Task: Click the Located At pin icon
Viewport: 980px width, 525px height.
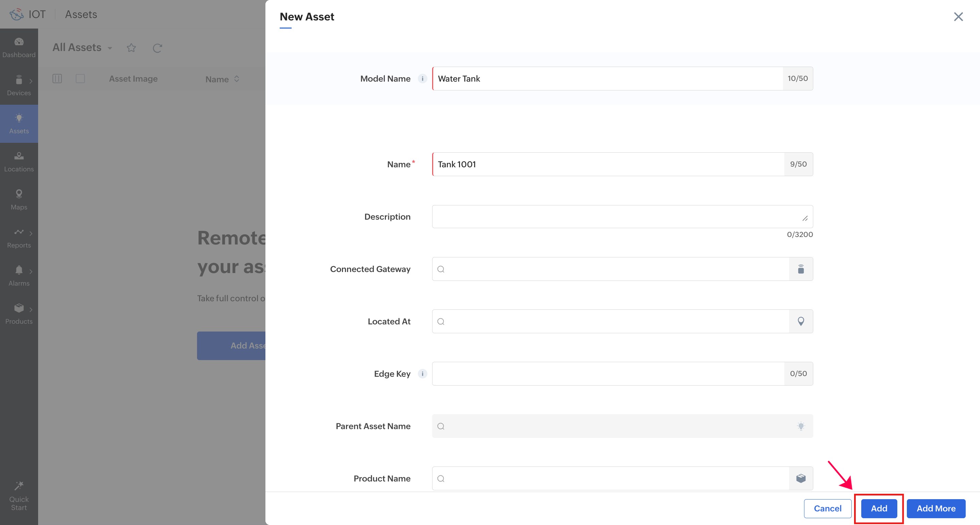Action: pos(801,322)
